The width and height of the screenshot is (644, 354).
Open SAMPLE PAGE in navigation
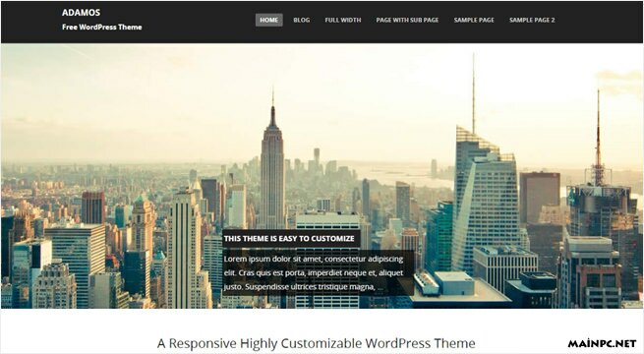point(474,20)
